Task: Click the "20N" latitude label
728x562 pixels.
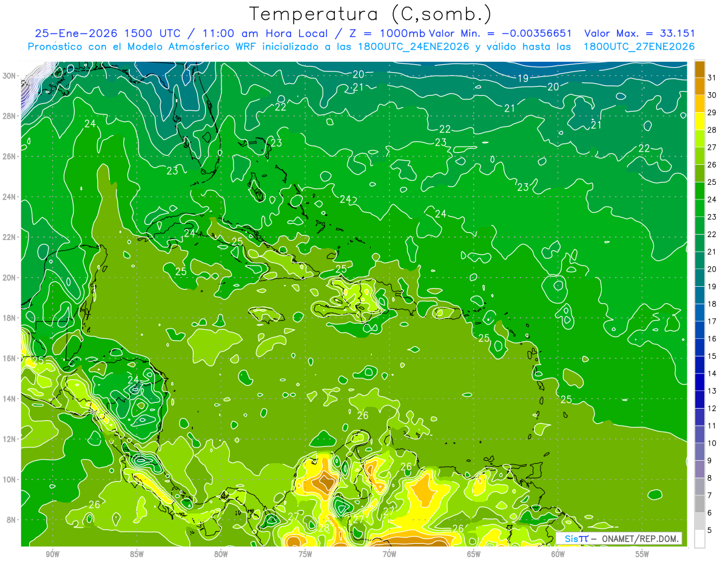Action: click(x=9, y=278)
